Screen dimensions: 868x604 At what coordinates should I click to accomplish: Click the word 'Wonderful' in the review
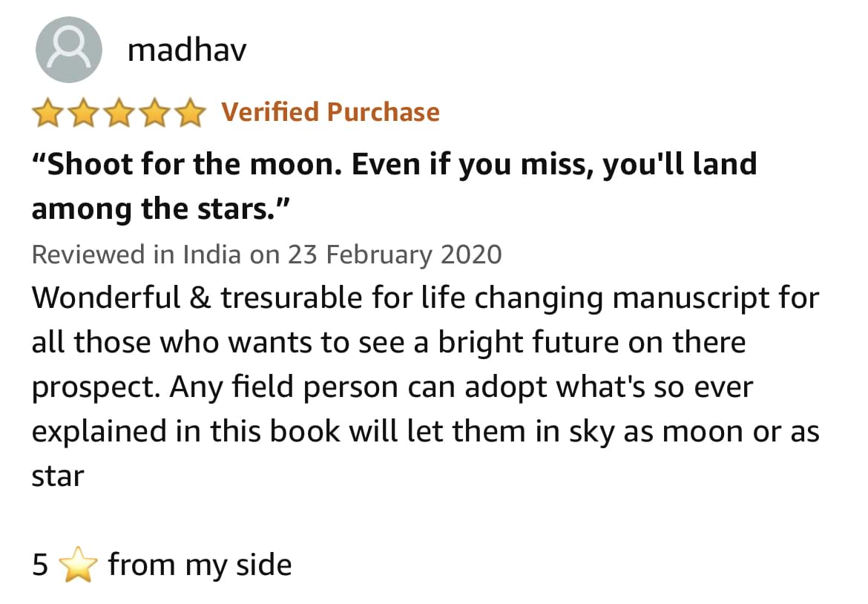[106, 298]
